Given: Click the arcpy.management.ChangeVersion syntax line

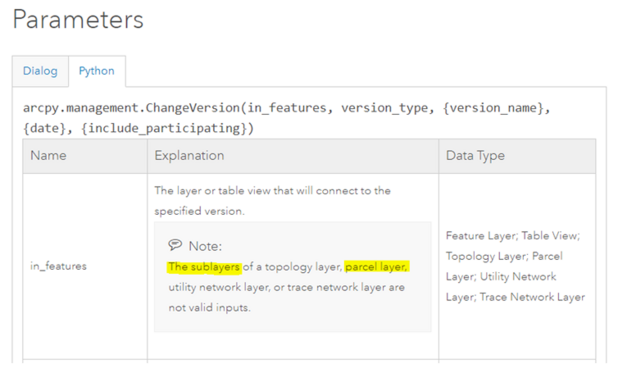Looking at the screenshot, I should click(287, 108).
